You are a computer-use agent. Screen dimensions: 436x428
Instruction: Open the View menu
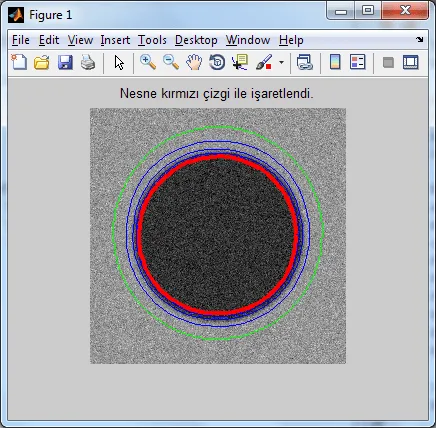point(80,40)
